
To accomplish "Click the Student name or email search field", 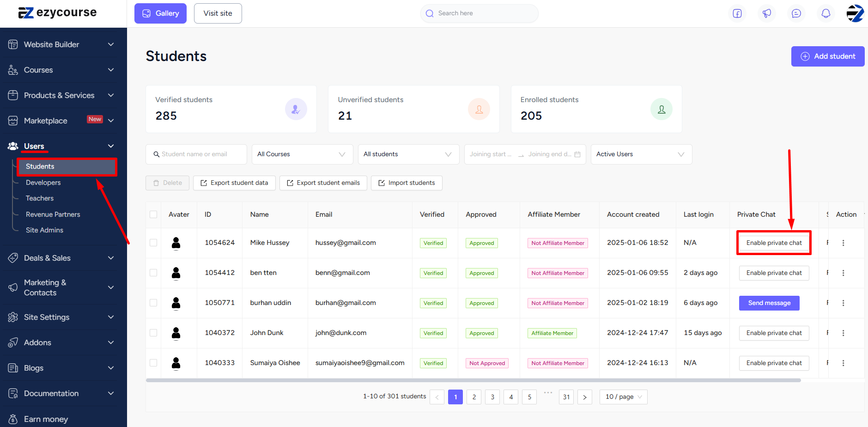I will click(x=196, y=154).
